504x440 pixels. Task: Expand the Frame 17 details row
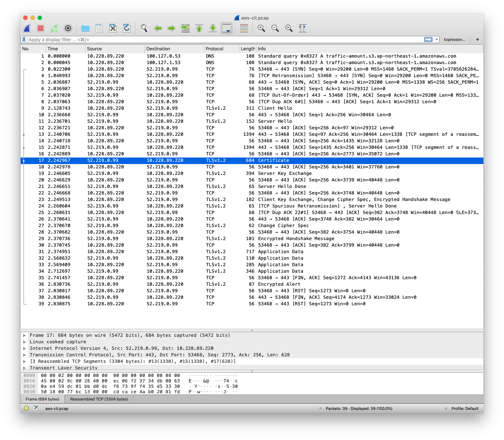tap(25, 335)
